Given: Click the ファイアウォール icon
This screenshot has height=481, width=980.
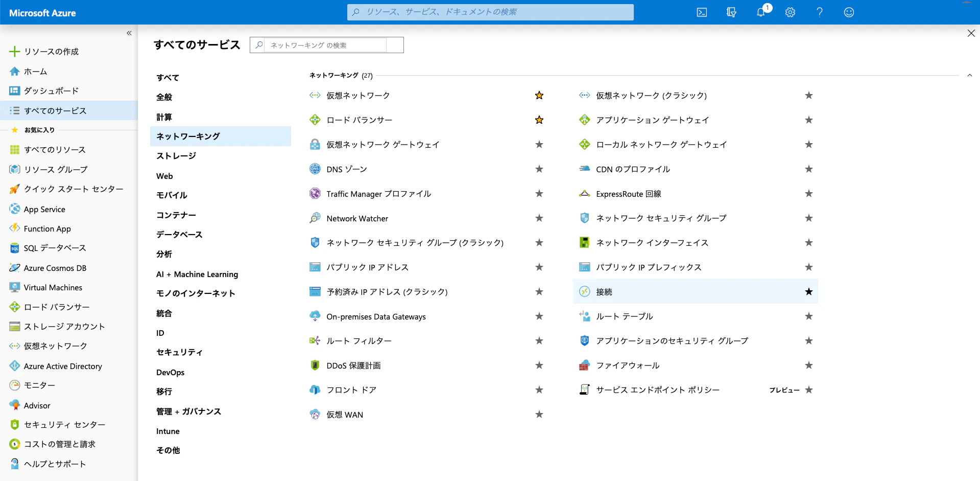Looking at the screenshot, I should [x=585, y=365].
